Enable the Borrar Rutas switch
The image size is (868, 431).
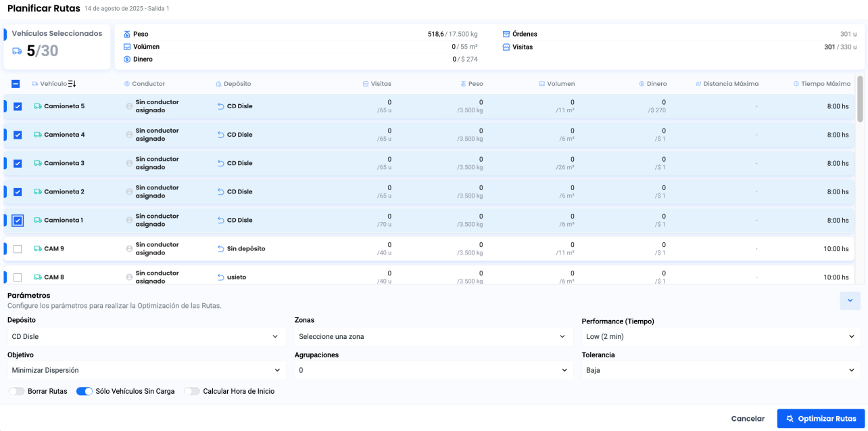[16, 391]
